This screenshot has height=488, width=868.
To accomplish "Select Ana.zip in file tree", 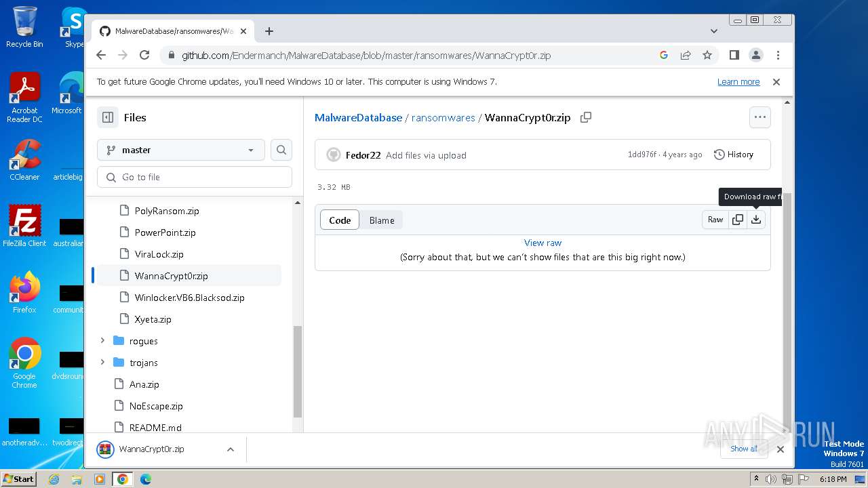I will click(144, 384).
